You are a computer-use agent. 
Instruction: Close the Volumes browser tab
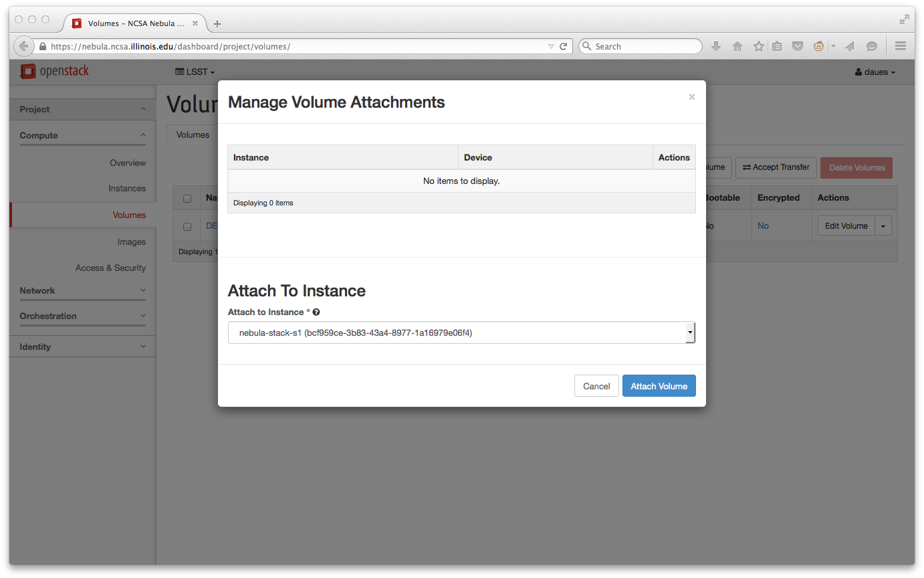tap(195, 23)
